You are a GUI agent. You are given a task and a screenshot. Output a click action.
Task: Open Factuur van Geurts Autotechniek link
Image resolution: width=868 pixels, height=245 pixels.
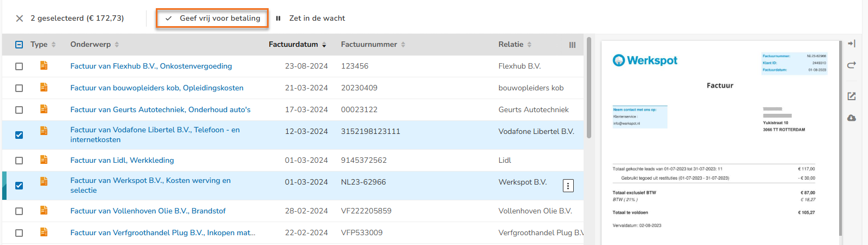click(x=160, y=109)
